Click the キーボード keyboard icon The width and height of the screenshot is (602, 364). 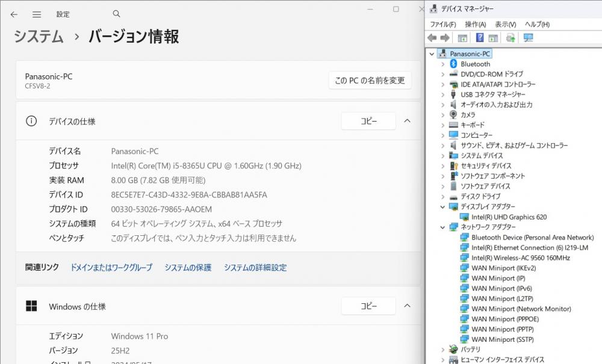[453, 125]
